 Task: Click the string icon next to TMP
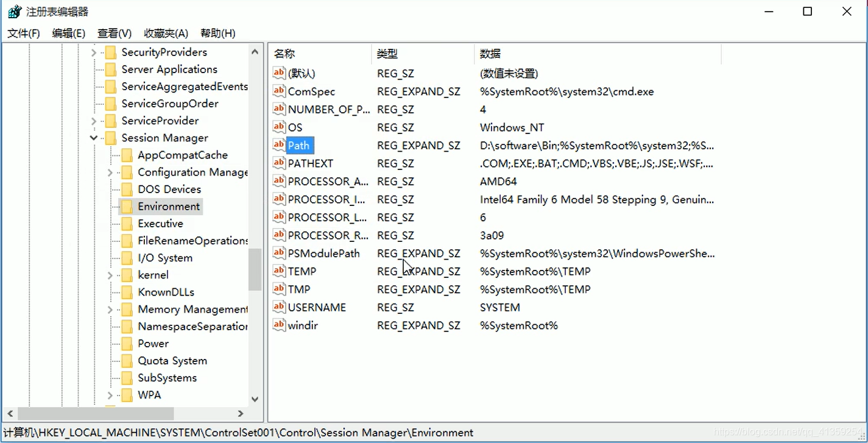tap(279, 289)
